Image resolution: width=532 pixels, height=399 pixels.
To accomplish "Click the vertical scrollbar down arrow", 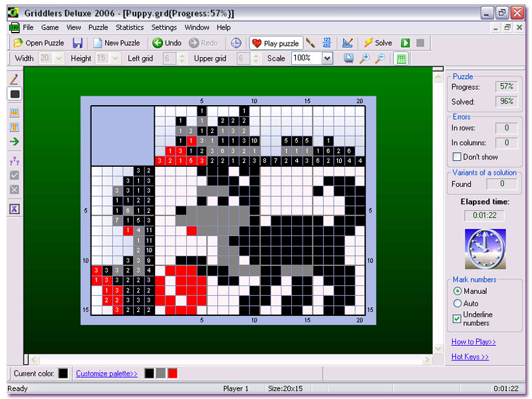I will coord(438,348).
